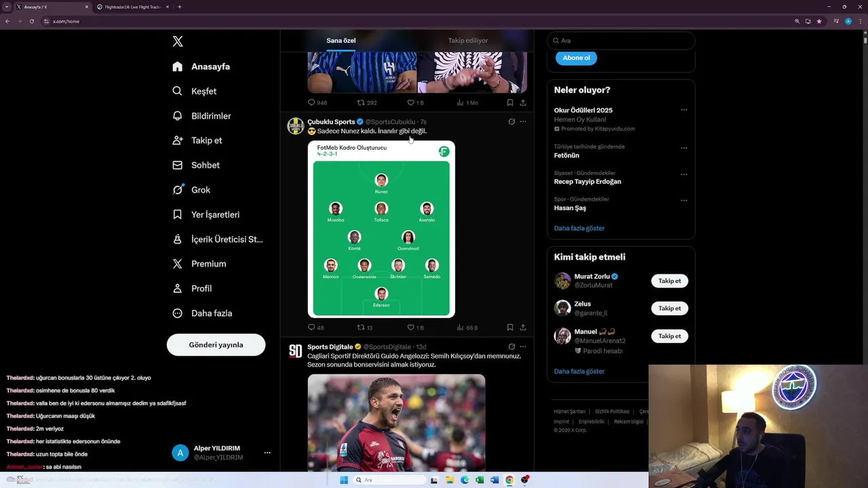Launch Grok from sidebar

point(191,190)
